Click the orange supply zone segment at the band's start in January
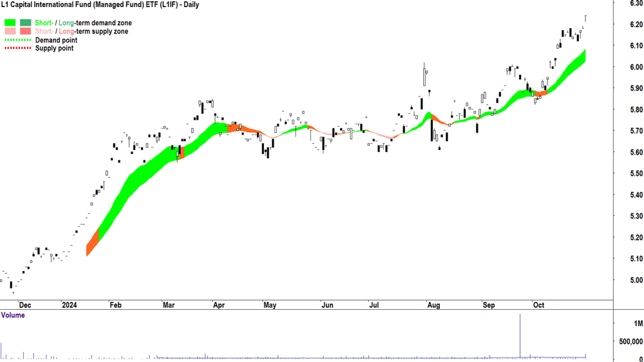Image resolution: width=644 pixels, height=362 pixels. click(x=92, y=242)
